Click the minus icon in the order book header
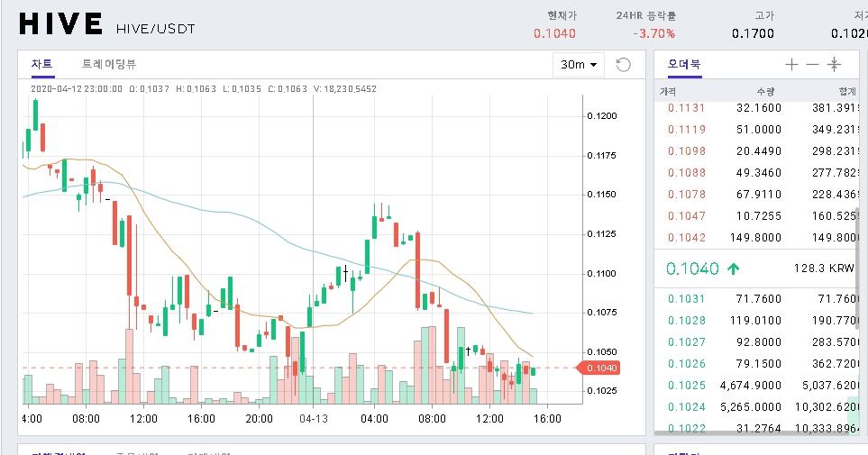Image resolution: width=868 pixels, height=455 pixels. 812,65
